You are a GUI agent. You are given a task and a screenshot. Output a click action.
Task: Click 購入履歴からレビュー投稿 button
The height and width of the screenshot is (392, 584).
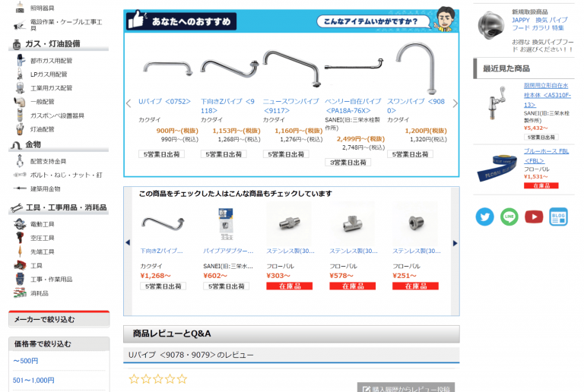(x=406, y=388)
